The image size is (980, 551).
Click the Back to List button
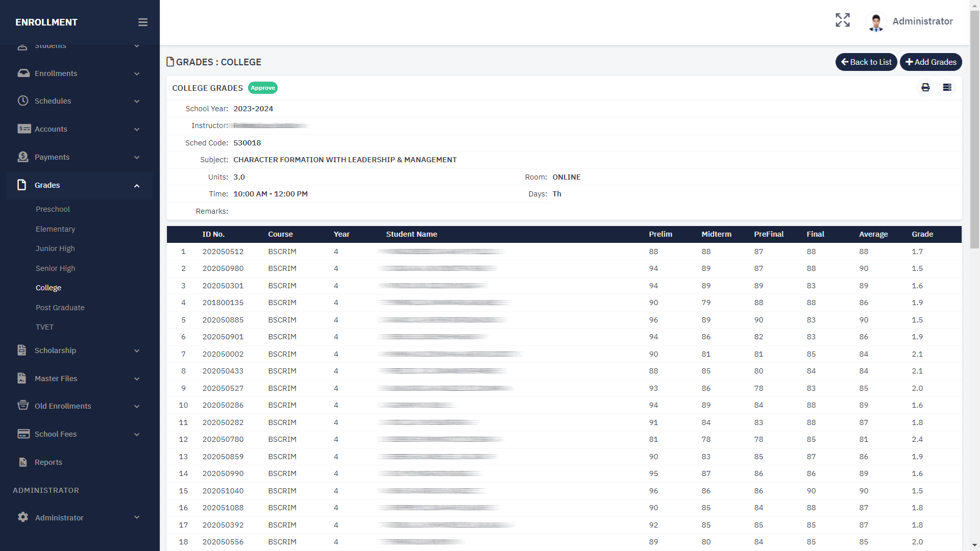(866, 62)
